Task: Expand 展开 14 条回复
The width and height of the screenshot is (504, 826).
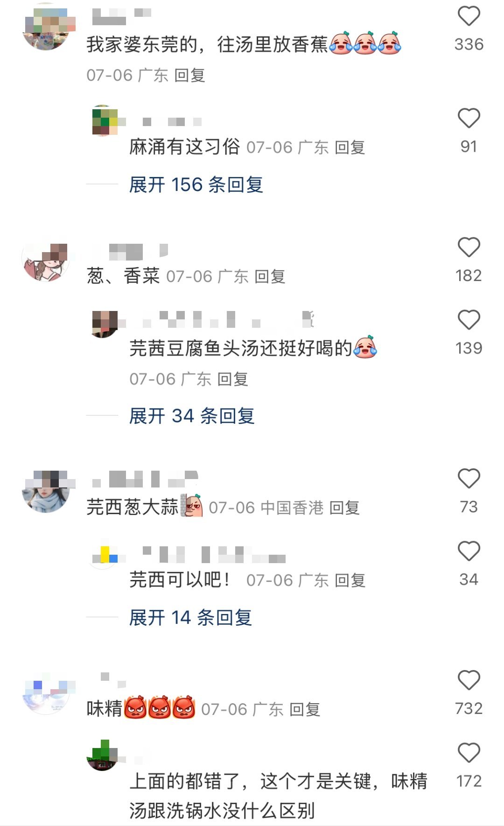Action: tap(190, 618)
